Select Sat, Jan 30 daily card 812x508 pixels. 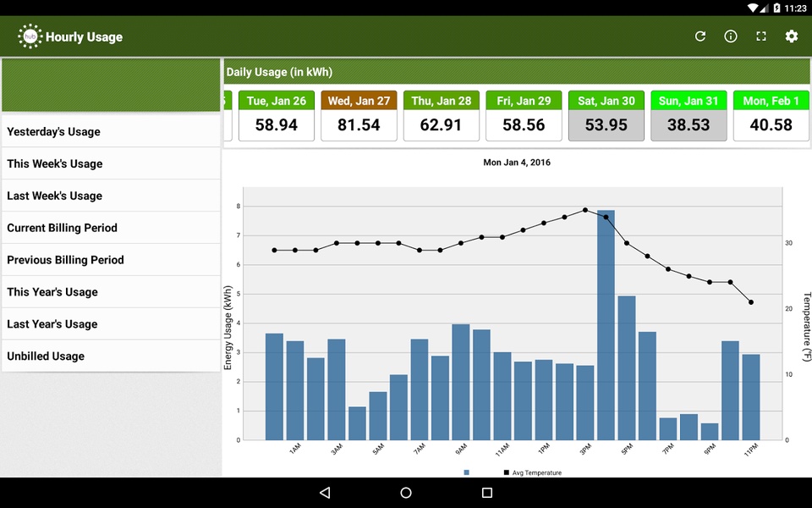click(606, 116)
